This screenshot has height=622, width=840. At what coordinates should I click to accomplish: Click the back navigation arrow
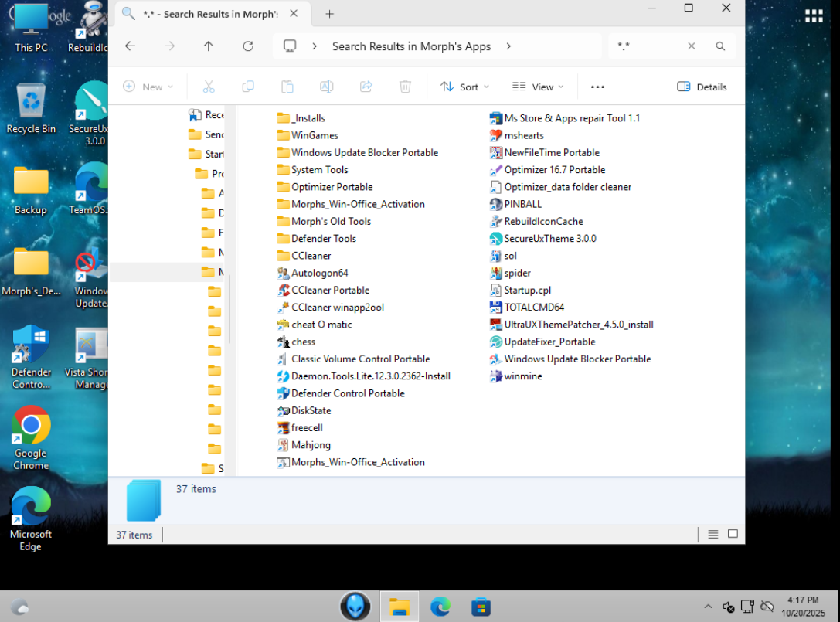(130, 46)
